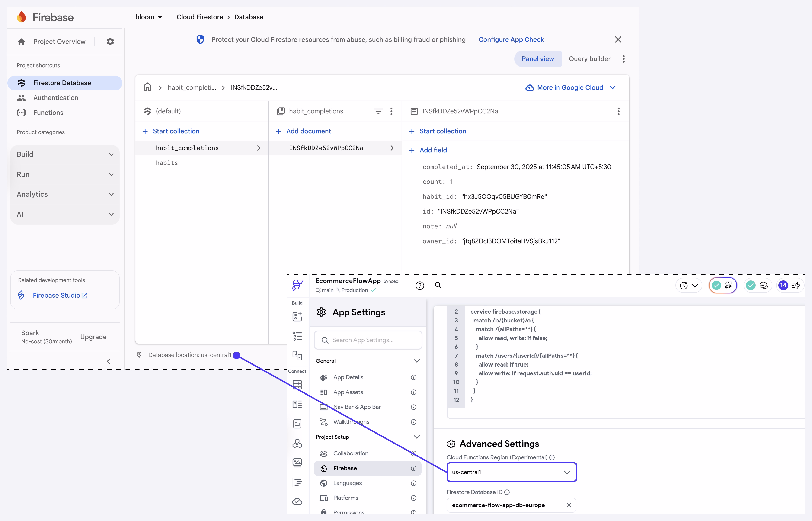Viewport: 812px width, 521px height.
Task: Click the Configure App Check link
Action: [x=511, y=40]
